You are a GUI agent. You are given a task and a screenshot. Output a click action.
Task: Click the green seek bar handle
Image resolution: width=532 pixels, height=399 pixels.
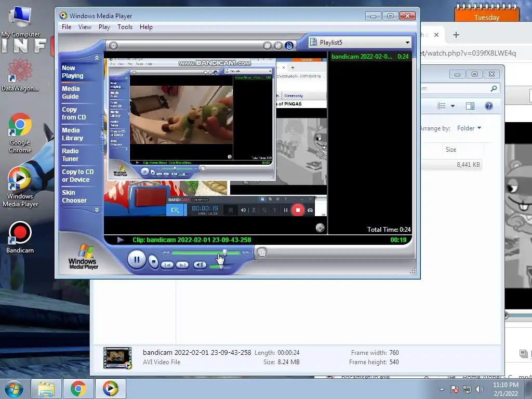tap(224, 252)
